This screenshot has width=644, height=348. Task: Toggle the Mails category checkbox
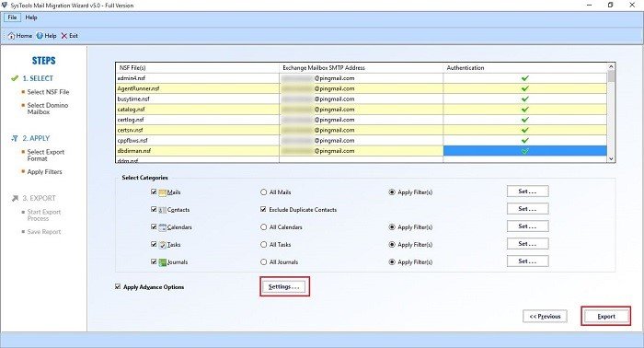(154, 191)
